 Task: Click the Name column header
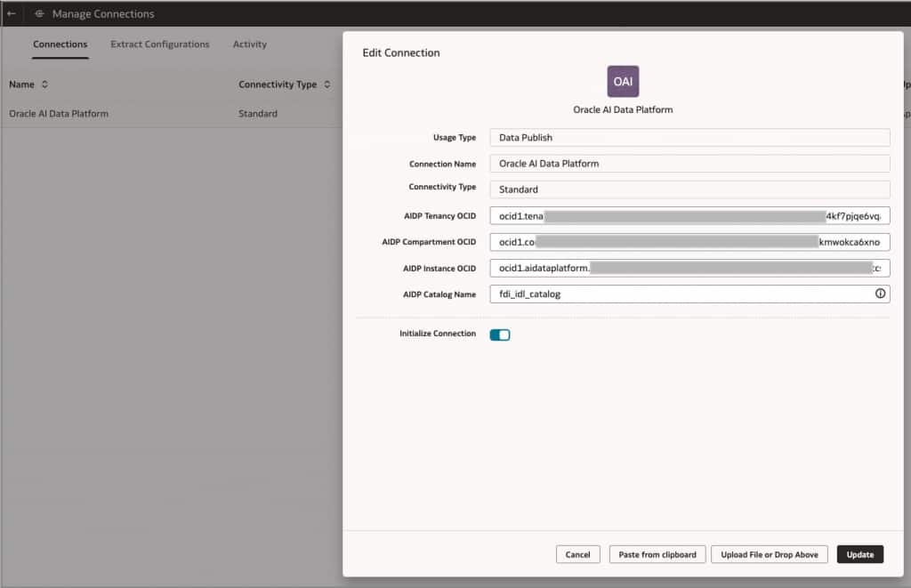click(x=21, y=85)
